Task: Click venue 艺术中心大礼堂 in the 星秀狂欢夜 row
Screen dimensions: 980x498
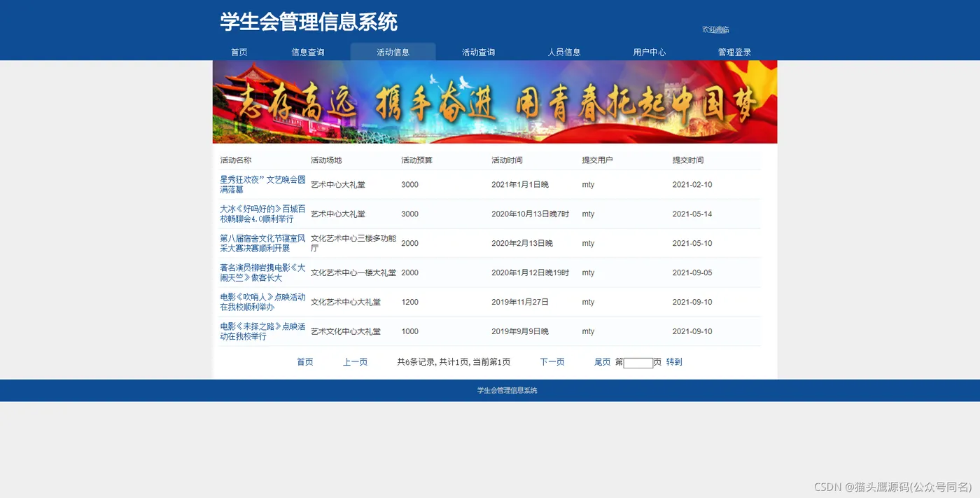Action: point(338,185)
